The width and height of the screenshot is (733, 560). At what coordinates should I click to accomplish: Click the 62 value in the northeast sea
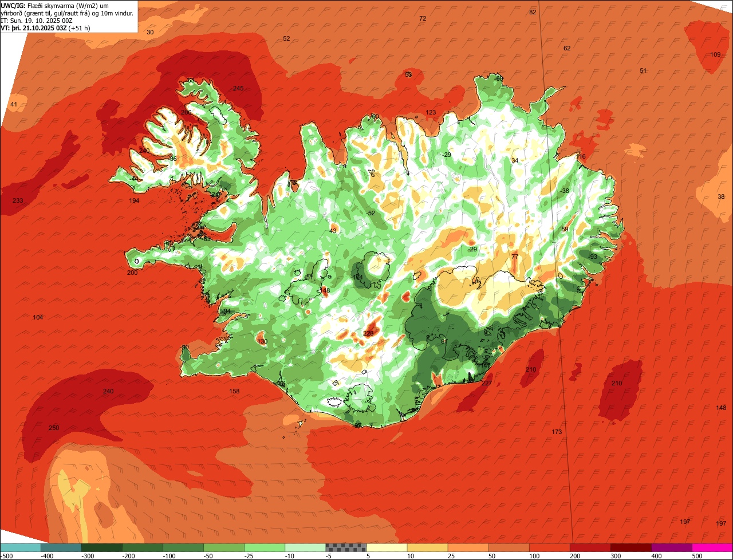tap(567, 48)
